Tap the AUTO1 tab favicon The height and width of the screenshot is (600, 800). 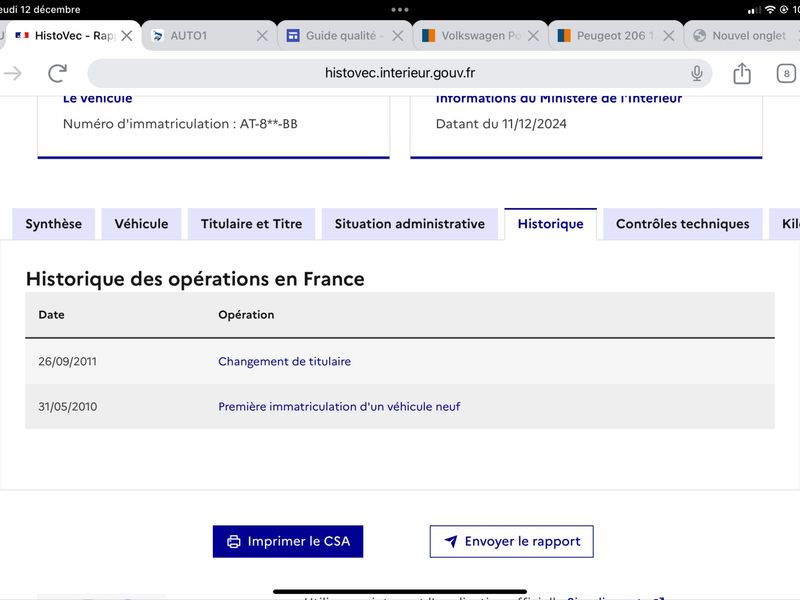[158, 36]
